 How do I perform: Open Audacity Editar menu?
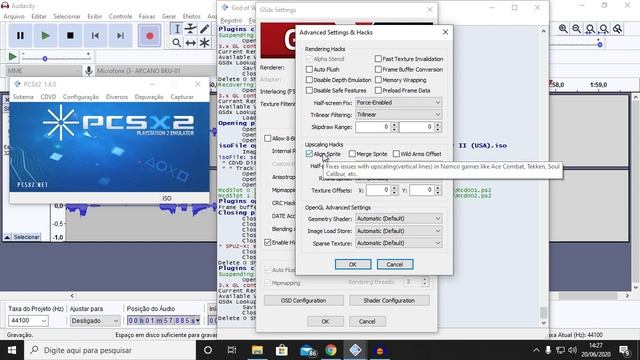39,16
